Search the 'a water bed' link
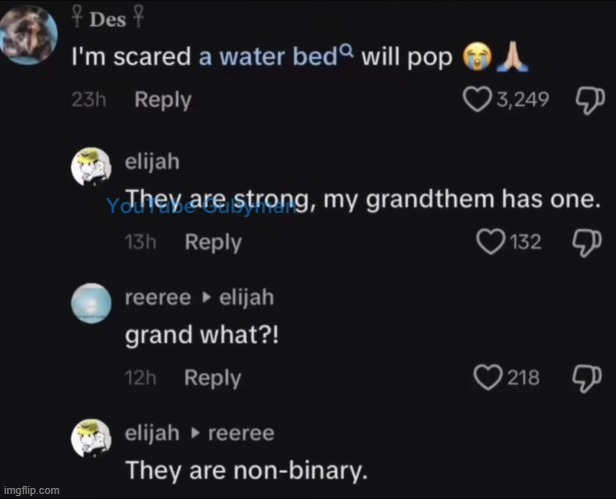Image resolution: width=616 pixels, height=499 pixels. point(267,57)
